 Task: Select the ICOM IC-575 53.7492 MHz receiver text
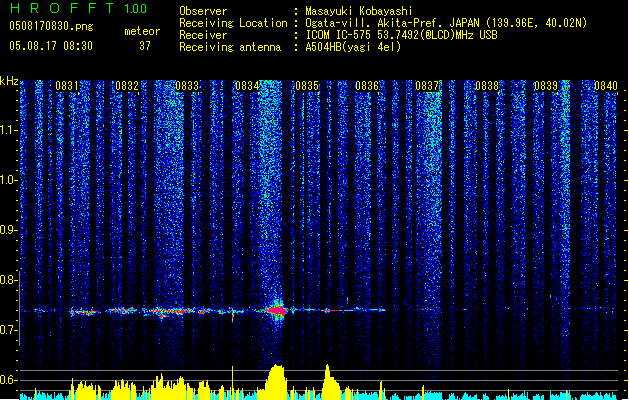pyautogui.click(x=401, y=35)
